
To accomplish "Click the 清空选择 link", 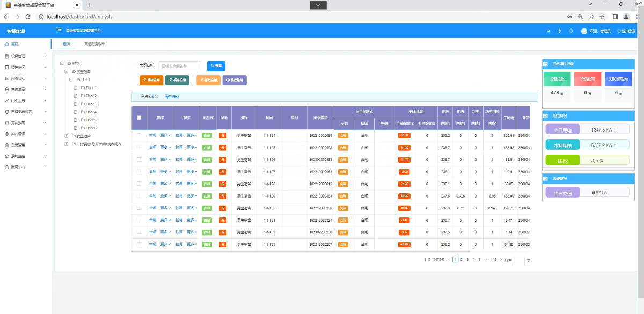I will 172,97.
